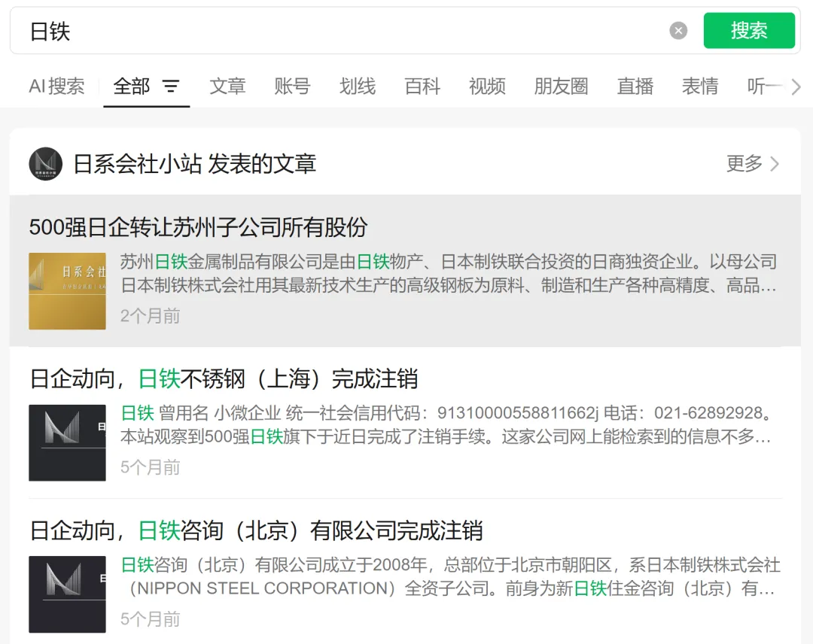The height and width of the screenshot is (644, 813).
Task: Open the excerpt with code 91310000558811662j
Action: [447, 425]
